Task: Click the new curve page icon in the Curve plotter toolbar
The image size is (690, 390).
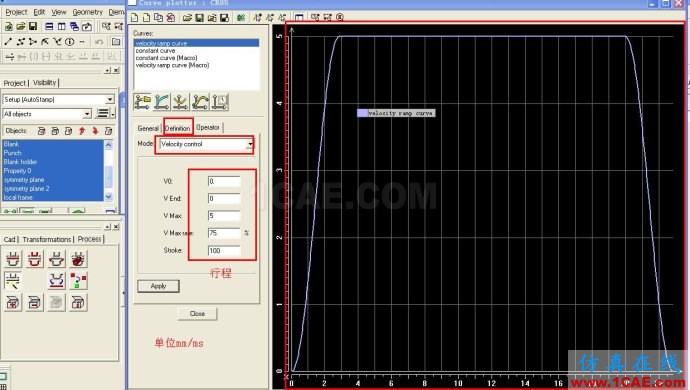Action: [135, 18]
